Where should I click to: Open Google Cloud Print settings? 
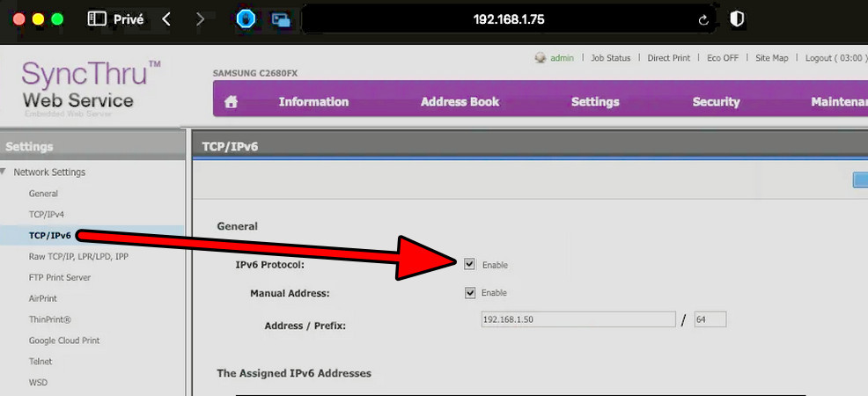[x=64, y=341]
